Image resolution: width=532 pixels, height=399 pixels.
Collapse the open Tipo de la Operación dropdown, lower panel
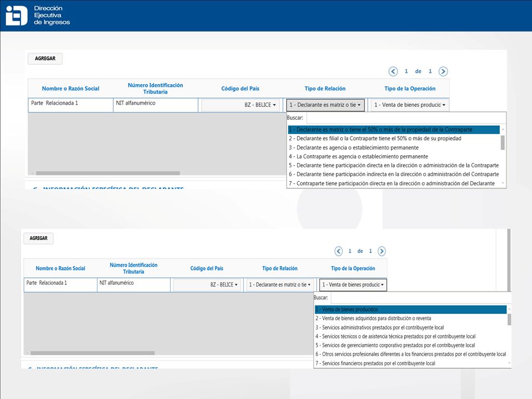click(x=353, y=285)
